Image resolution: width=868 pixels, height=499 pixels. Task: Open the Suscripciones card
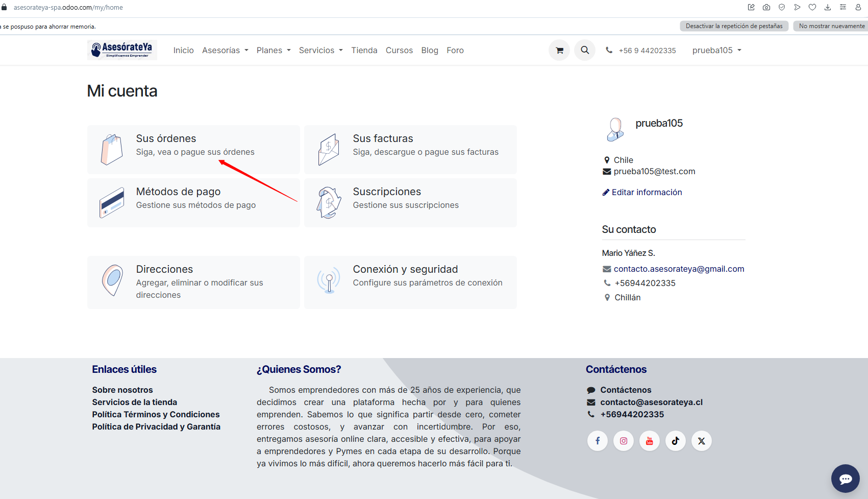click(x=410, y=203)
